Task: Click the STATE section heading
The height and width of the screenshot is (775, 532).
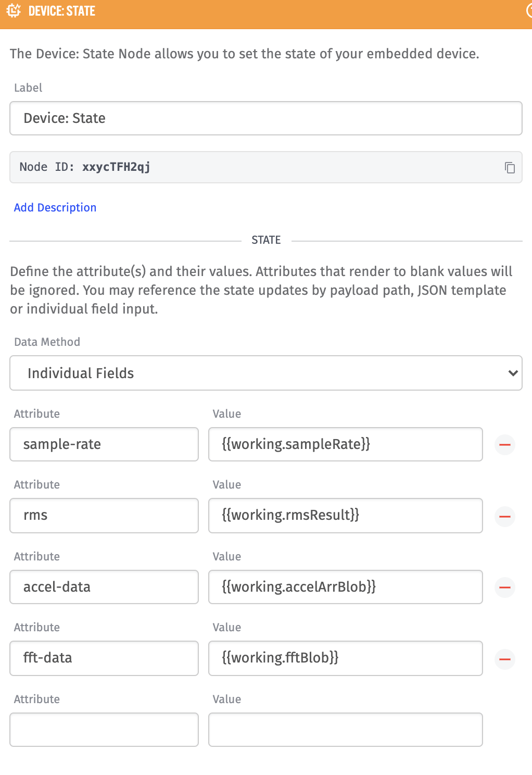Action: pos(266,240)
